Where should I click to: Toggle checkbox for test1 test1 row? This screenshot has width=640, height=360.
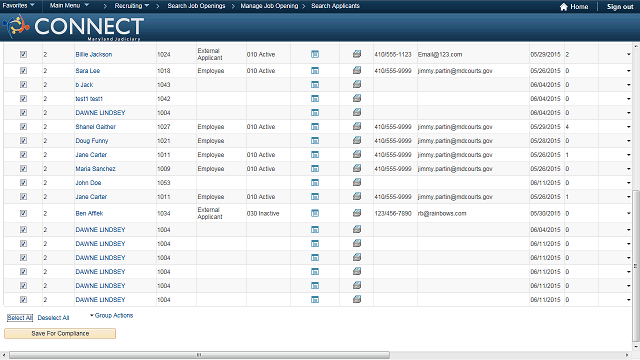(23, 98)
